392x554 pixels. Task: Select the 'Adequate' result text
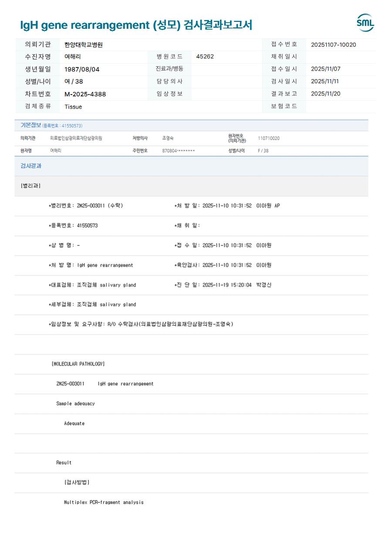pos(74,424)
